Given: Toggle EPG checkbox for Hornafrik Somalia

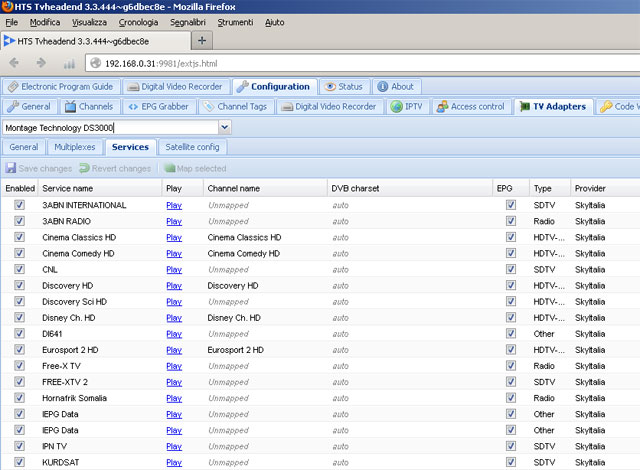Looking at the screenshot, I should pyautogui.click(x=511, y=398).
